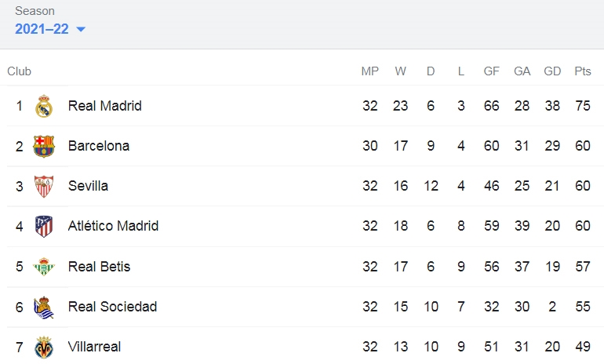Select the Atlético Madrid team name

pos(113,226)
